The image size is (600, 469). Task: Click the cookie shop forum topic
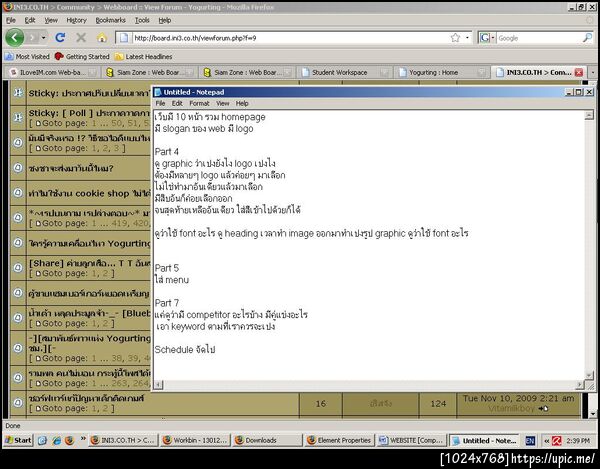(89, 194)
